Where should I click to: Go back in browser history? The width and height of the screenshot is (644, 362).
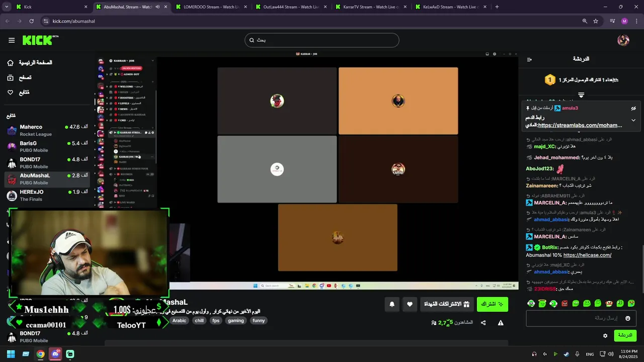(8, 21)
